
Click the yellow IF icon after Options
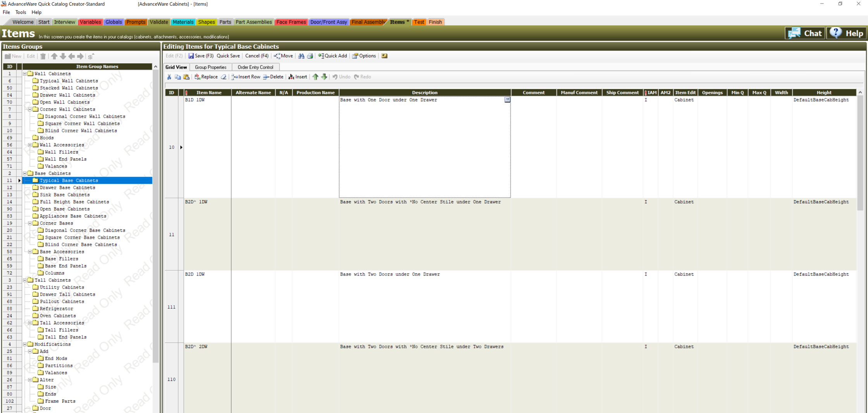[x=384, y=56]
